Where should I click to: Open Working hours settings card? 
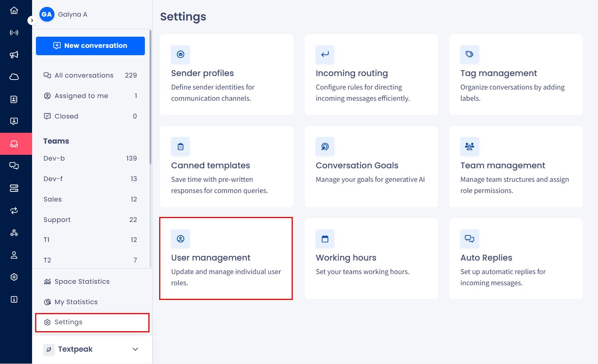pyautogui.click(x=371, y=259)
